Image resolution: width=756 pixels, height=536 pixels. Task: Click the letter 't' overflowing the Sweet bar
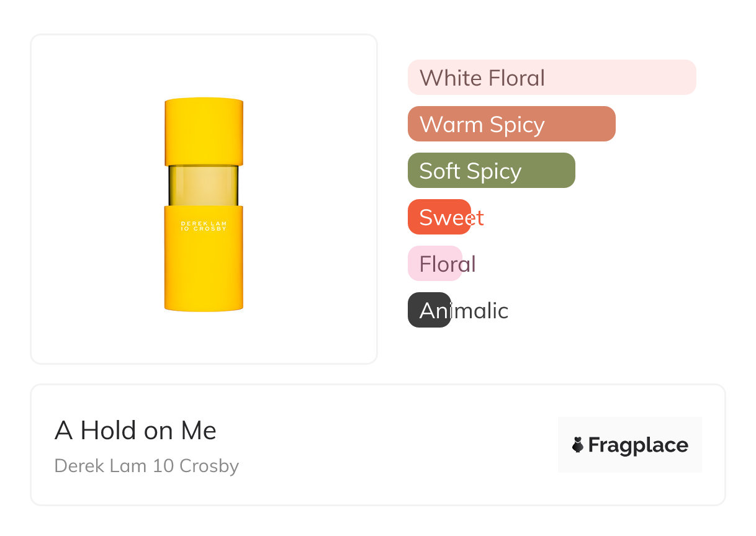[x=479, y=218]
